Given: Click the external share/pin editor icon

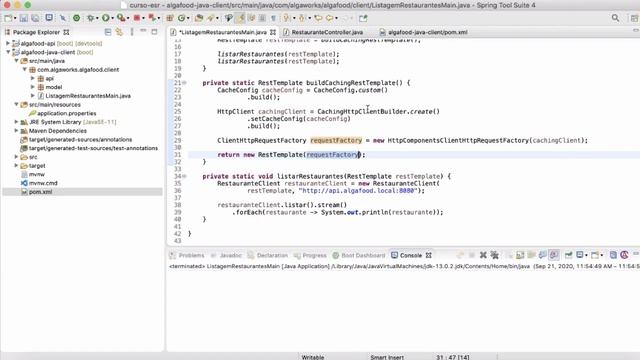Looking at the screenshot, I should (363, 18).
